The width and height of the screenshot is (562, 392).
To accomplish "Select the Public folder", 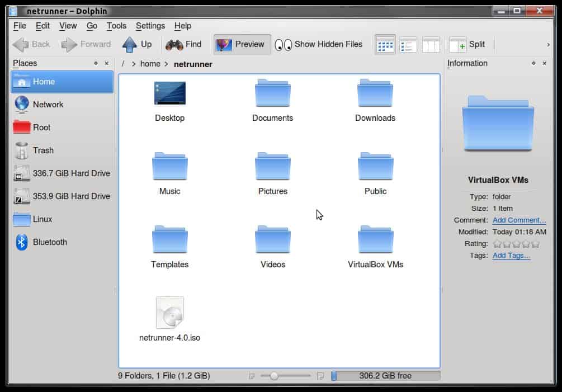I will coord(375,174).
